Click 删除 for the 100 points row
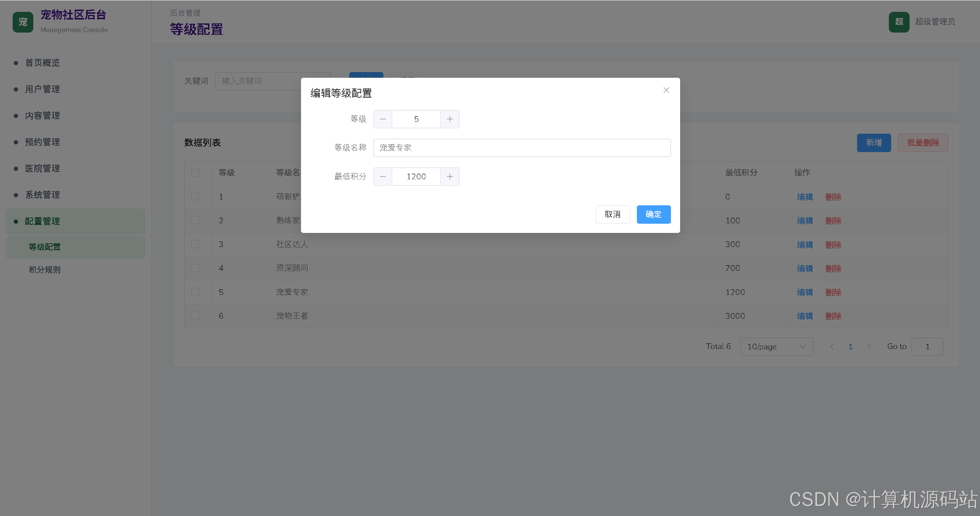 tap(833, 221)
